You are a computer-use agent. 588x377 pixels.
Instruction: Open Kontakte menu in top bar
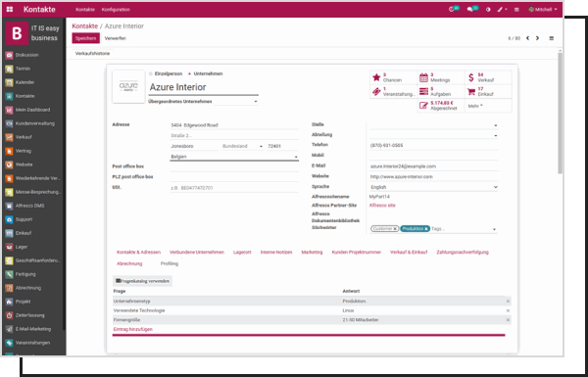[85, 10]
